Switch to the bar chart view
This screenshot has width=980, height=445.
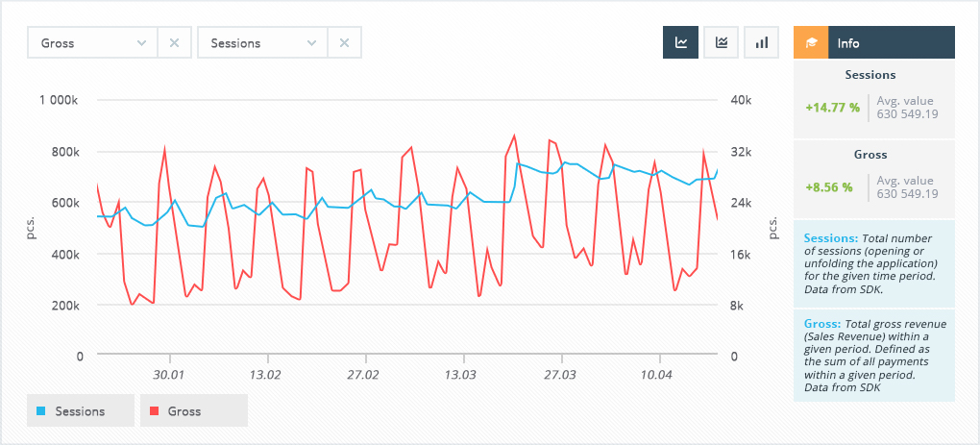tap(762, 43)
